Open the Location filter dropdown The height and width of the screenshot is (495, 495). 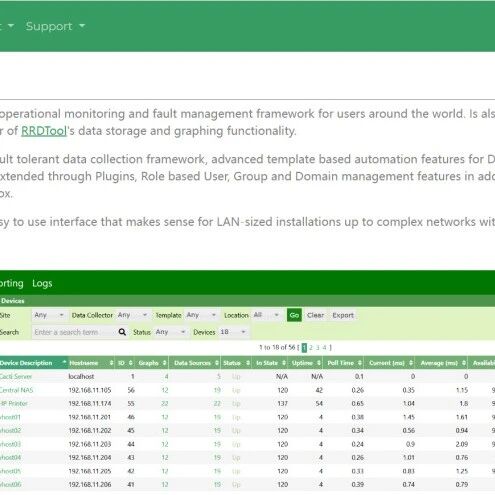pyautogui.click(x=266, y=315)
